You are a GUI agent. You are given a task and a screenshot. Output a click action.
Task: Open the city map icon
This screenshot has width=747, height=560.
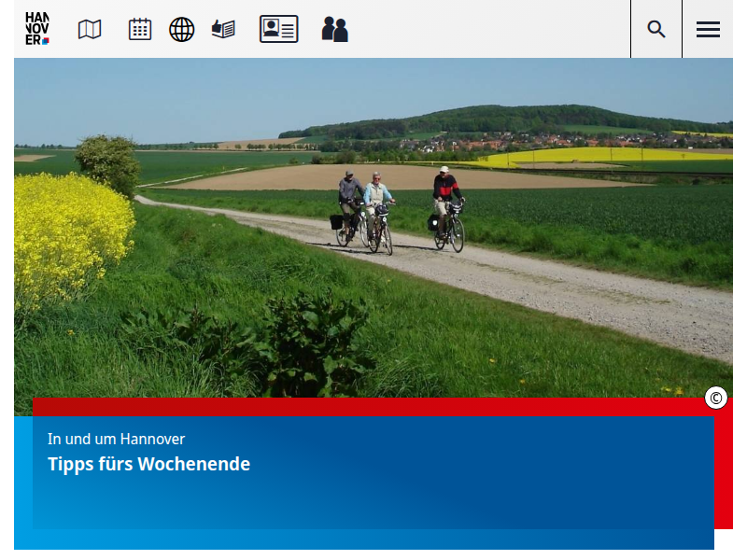coord(90,29)
